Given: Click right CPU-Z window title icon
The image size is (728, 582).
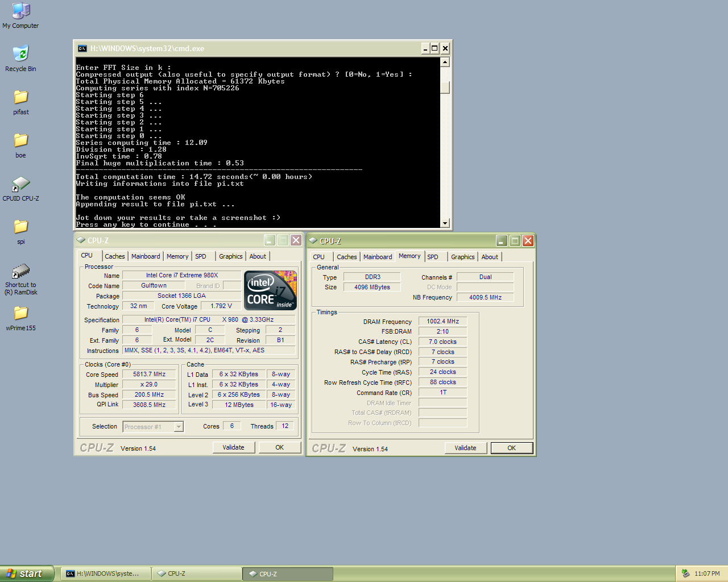Looking at the screenshot, I should pyautogui.click(x=313, y=241).
